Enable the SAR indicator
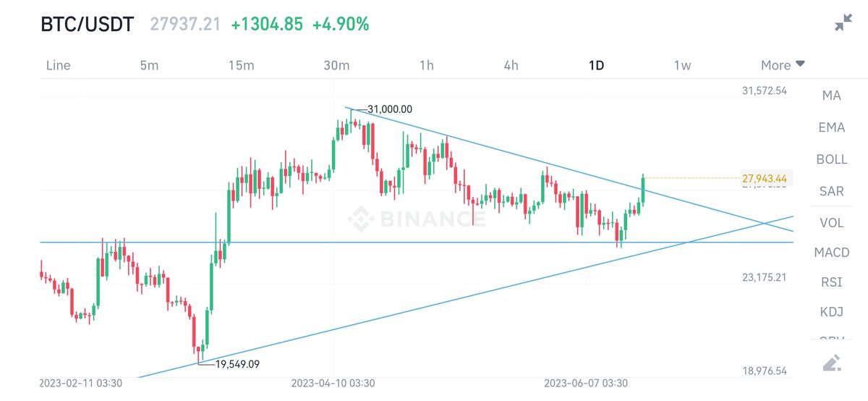 coord(832,191)
